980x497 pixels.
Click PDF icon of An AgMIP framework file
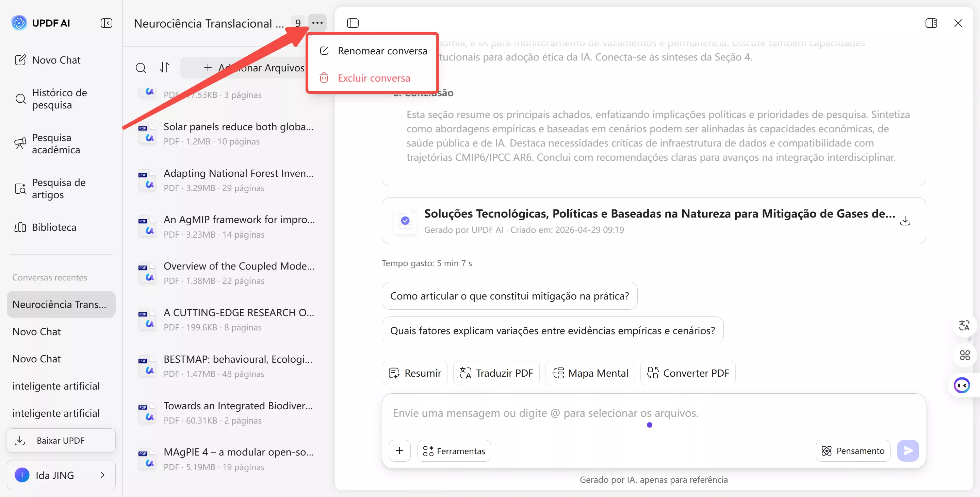click(x=147, y=226)
